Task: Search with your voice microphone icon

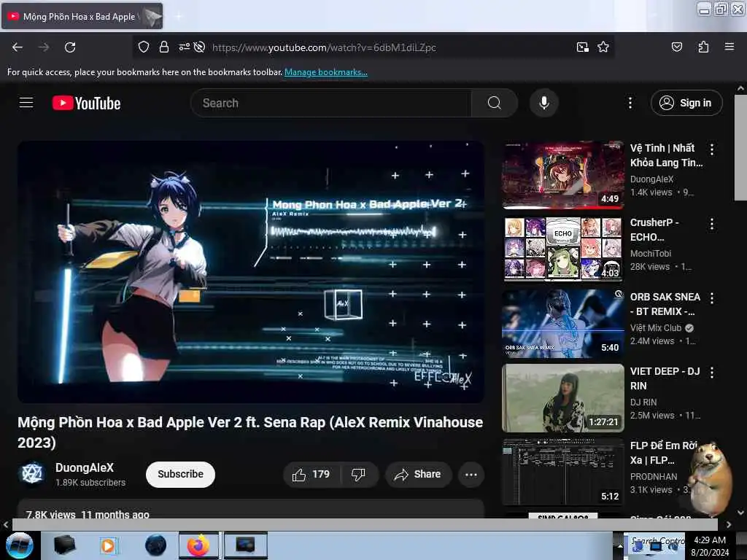Action: click(x=543, y=103)
